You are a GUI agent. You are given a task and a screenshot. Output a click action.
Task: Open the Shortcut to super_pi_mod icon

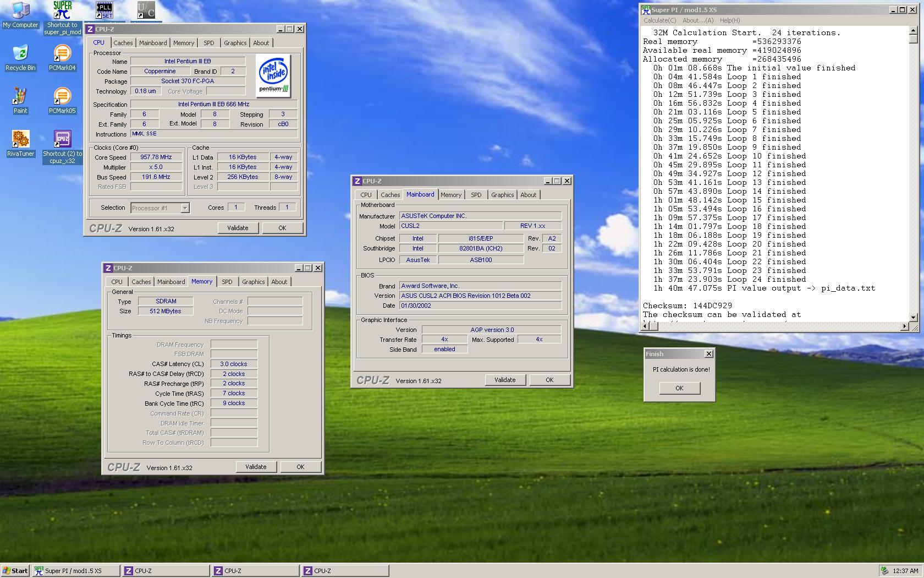click(62, 18)
